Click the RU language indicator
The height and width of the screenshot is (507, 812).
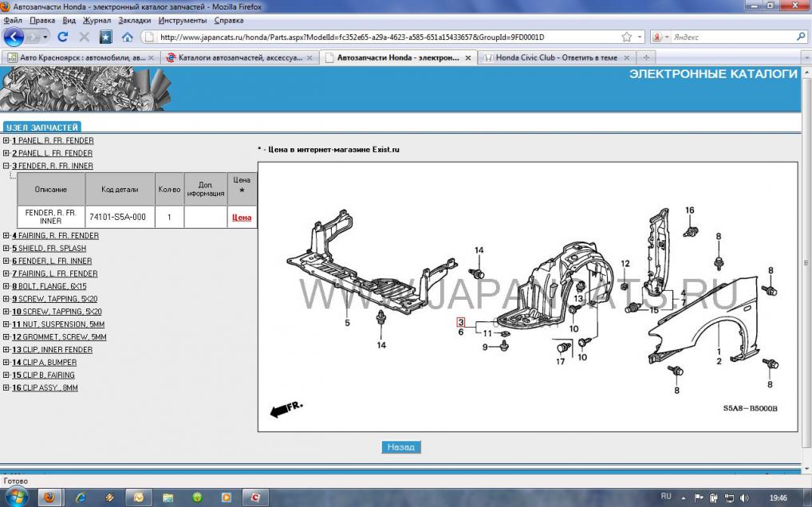pyautogui.click(x=666, y=497)
